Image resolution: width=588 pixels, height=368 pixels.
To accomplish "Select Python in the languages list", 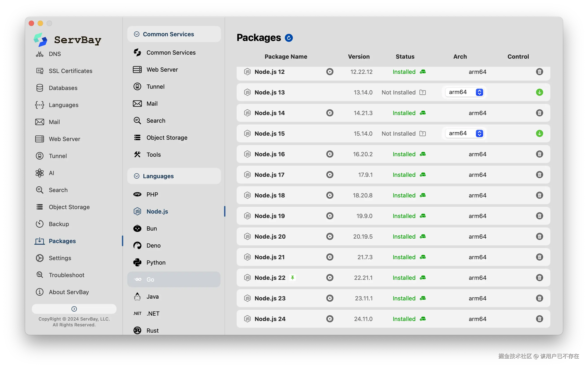I will [156, 262].
